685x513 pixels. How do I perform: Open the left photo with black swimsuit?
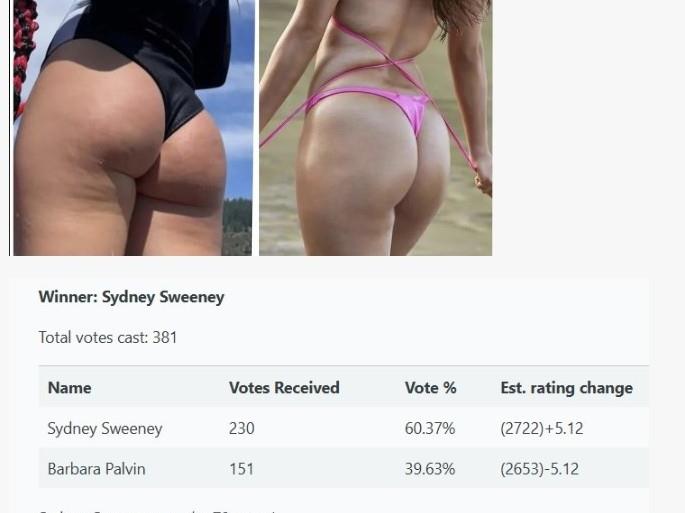click(132, 128)
